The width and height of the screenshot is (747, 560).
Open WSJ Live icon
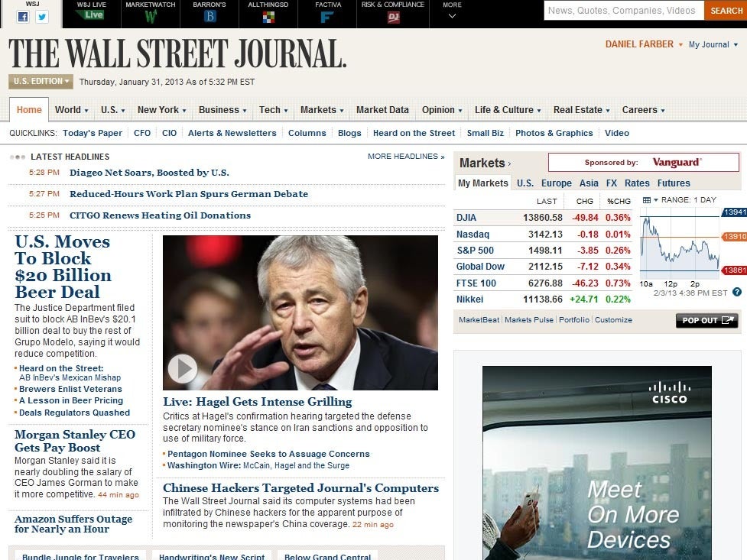pyautogui.click(x=93, y=15)
